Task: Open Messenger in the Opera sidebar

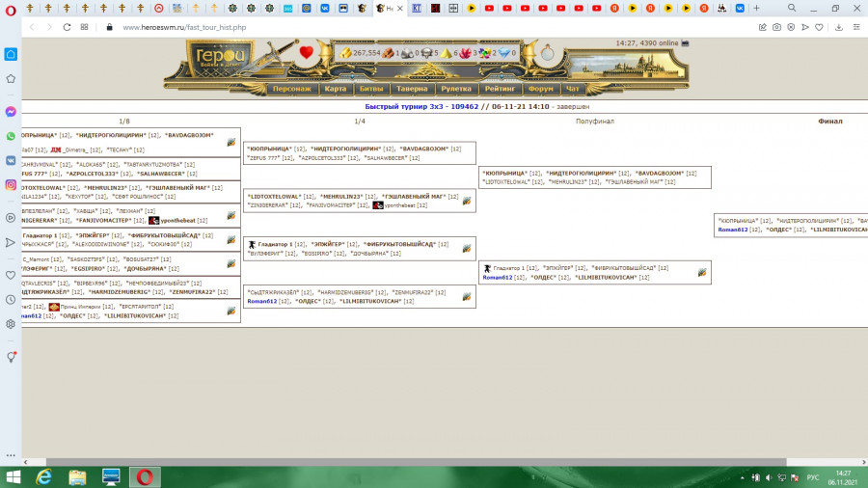Action: (x=11, y=112)
